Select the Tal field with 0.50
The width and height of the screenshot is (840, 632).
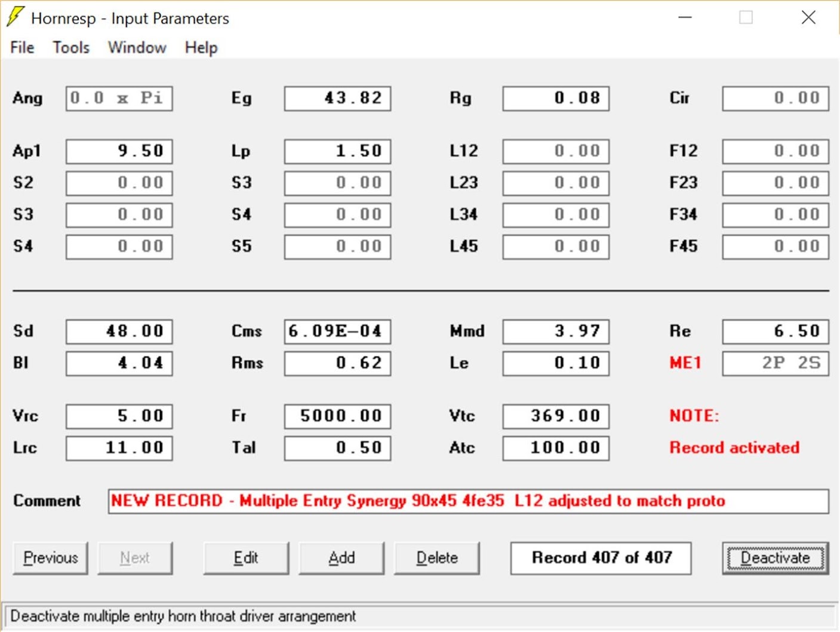(338, 448)
